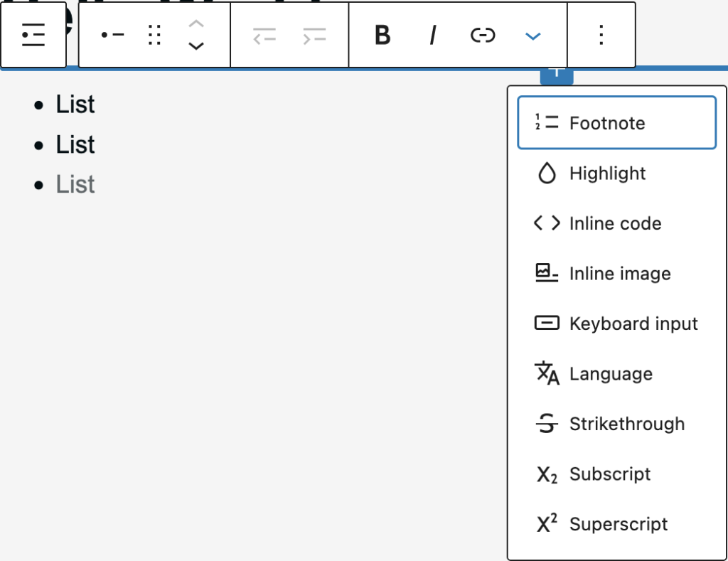This screenshot has height=561, width=728.
Task: Apply Strikethrough formatting
Action: 617,424
